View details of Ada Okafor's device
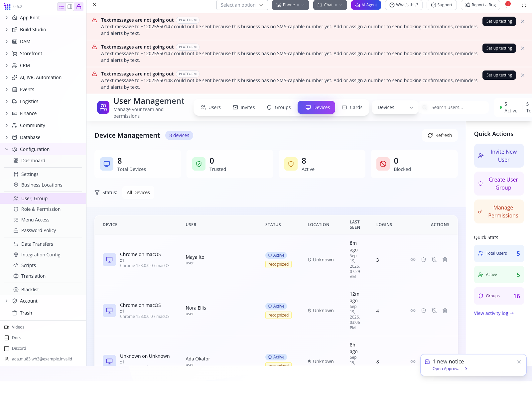 pyautogui.click(x=413, y=361)
